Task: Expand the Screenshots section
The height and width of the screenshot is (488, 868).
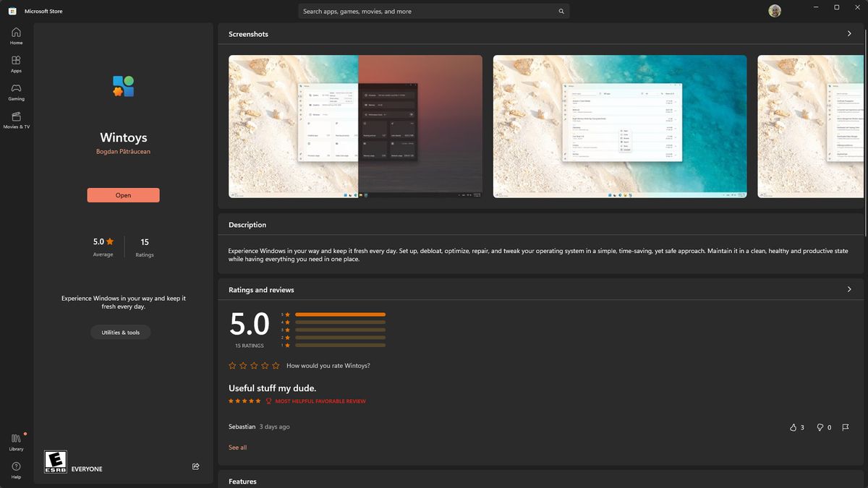Action: pos(849,33)
